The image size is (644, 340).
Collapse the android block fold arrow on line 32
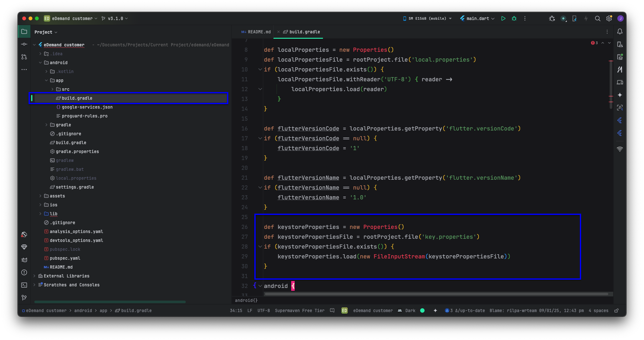pyautogui.click(x=260, y=286)
